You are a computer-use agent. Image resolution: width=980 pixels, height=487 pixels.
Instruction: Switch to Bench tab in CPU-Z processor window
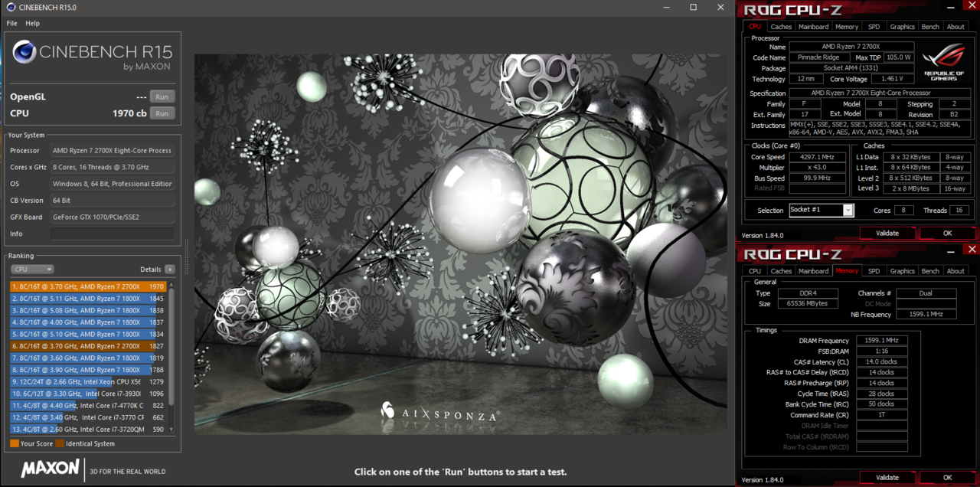(x=930, y=26)
